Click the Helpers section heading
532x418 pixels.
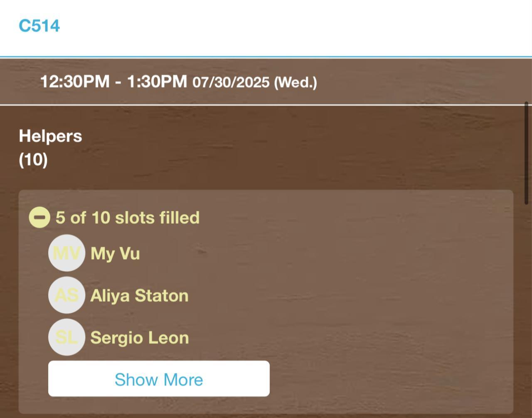[x=50, y=136]
